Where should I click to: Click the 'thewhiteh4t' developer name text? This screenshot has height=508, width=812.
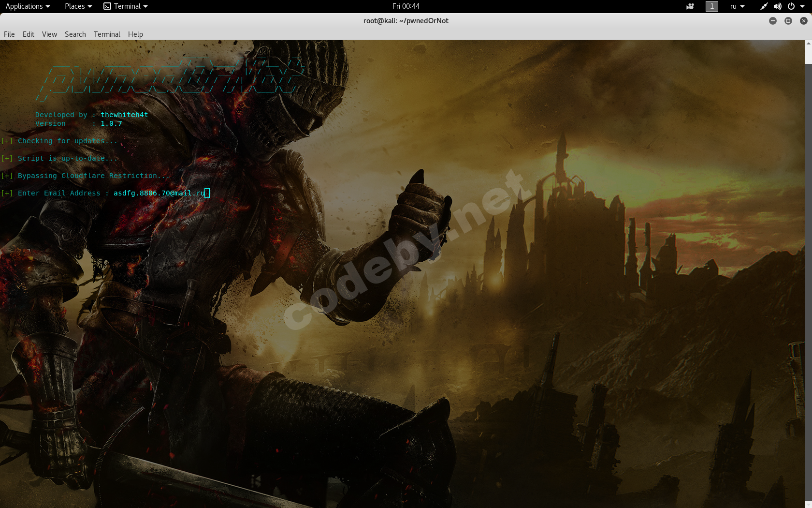tap(124, 115)
